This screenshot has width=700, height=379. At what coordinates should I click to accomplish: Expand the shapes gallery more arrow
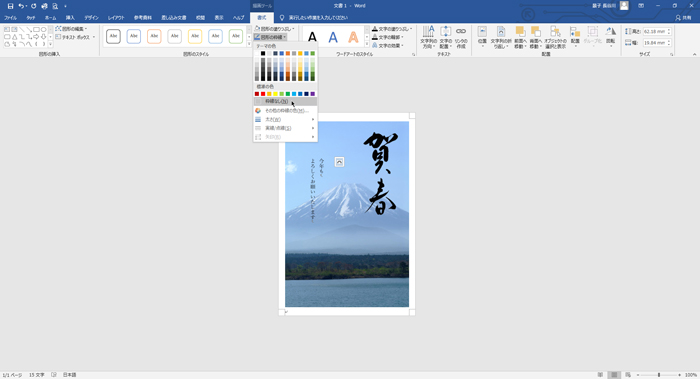coord(50,44)
